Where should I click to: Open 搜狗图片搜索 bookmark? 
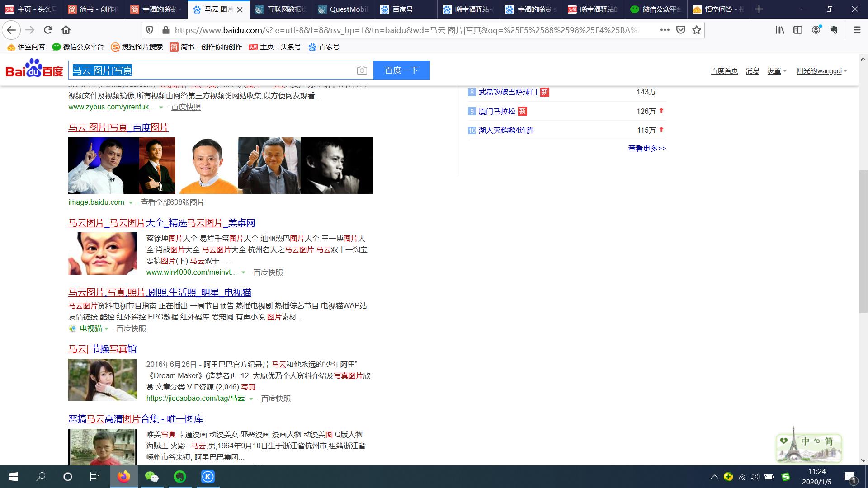(x=137, y=47)
